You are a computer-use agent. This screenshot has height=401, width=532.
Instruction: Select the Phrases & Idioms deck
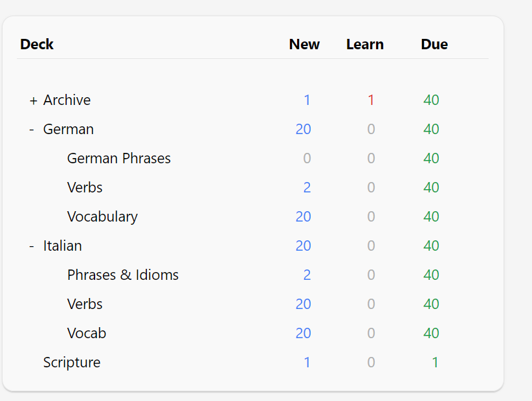click(x=123, y=275)
